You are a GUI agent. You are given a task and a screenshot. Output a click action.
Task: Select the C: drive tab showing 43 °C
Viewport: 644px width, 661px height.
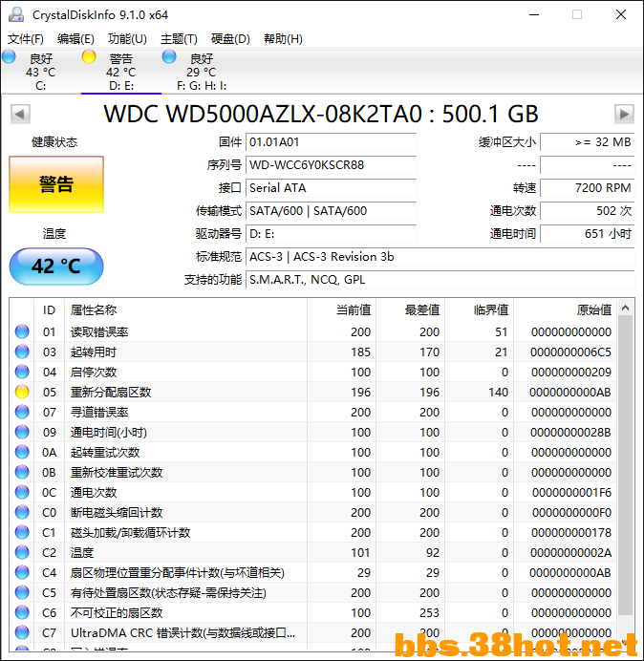pos(40,72)
